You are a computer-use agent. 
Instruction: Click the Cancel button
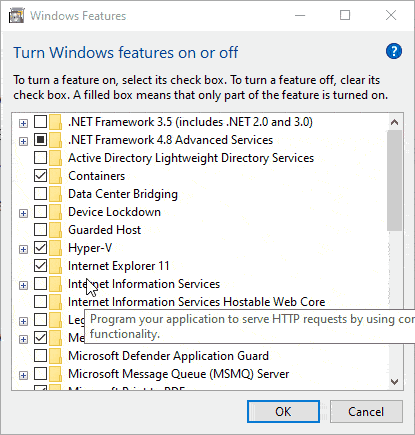coord(366,412)
